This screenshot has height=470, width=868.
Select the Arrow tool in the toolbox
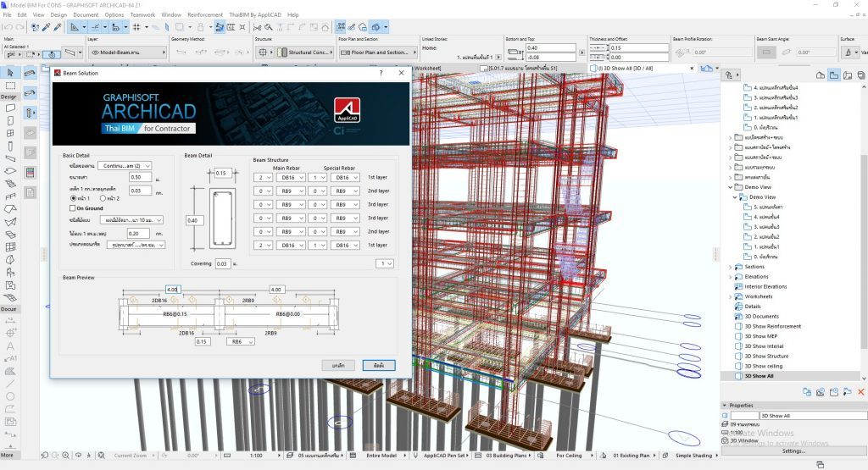click(x=10, y=73)
